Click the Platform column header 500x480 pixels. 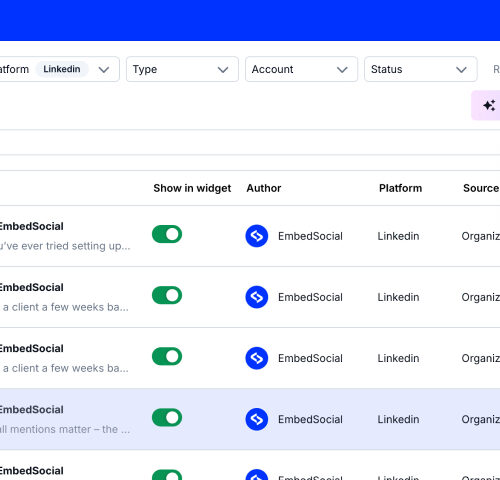[400, 188]
